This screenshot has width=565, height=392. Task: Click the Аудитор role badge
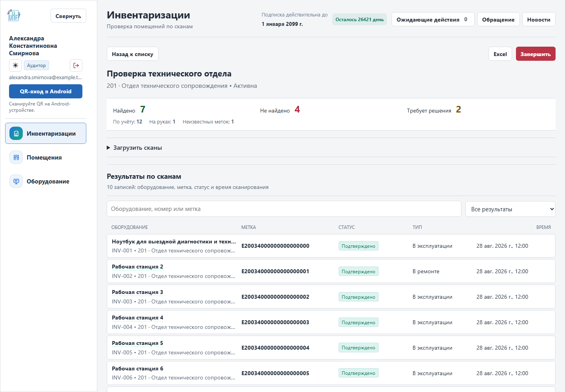[x=36, y=65]
